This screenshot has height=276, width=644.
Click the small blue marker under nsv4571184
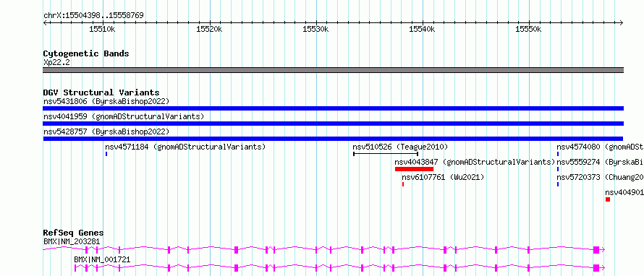[106, 154]
